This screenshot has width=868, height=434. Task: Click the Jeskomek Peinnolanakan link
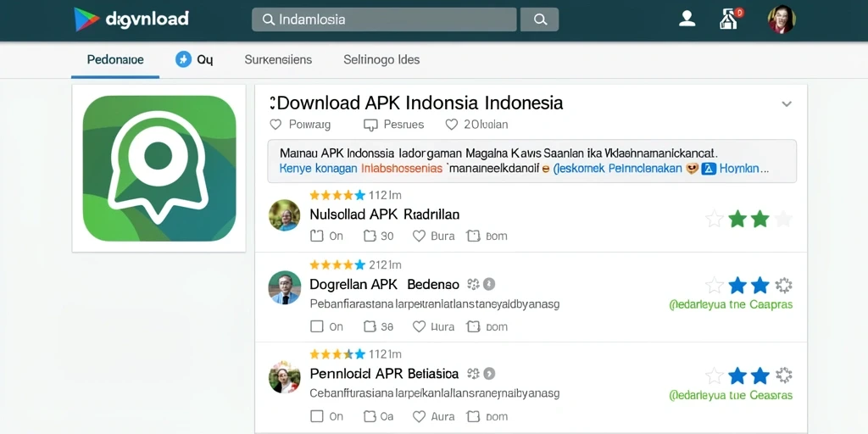point(617,169)
